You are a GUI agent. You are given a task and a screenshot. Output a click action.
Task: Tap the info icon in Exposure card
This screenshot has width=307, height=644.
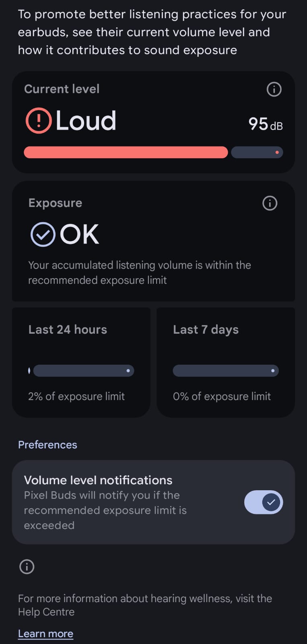[270, 203]
